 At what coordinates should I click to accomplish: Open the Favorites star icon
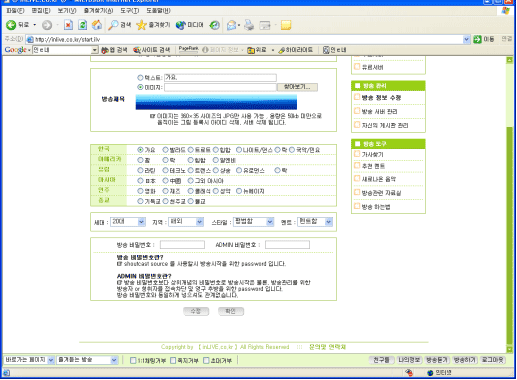(142, 25)
